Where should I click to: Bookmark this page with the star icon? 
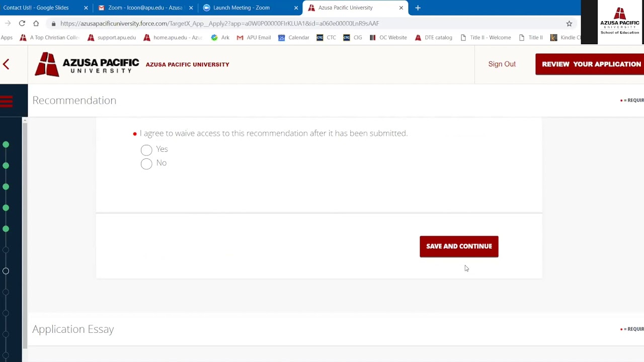pyautogui.click(x=569, y=23)
